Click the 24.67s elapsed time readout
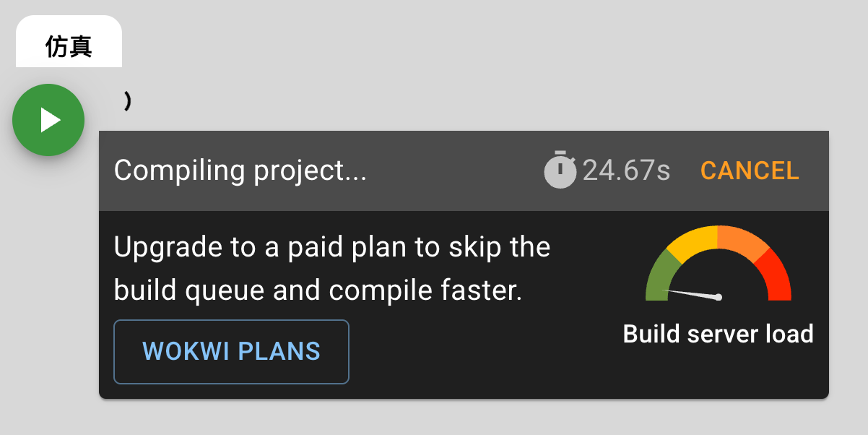Viewport: 868px width, 435px height. pyautogui.click(x=626, y=171)
